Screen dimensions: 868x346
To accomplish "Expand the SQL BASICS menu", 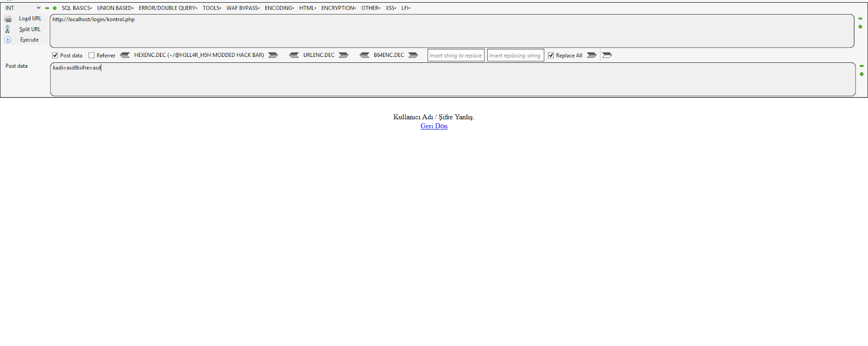I will (77, 8).
